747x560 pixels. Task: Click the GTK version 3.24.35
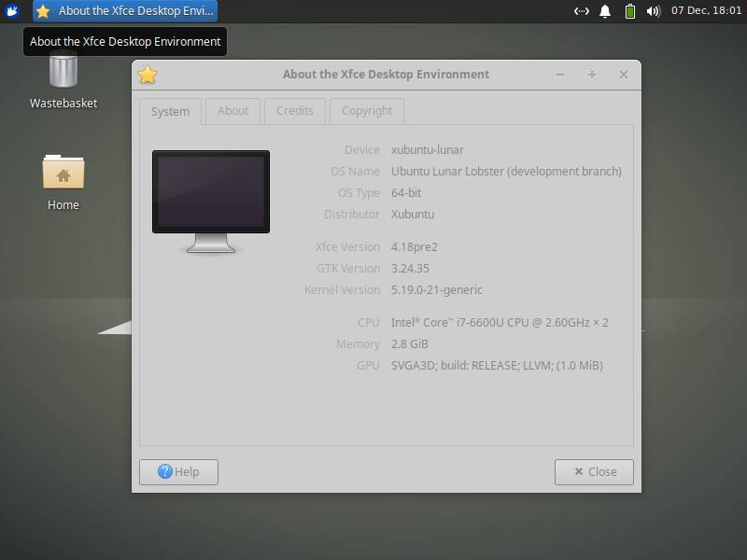click(410, 269)
